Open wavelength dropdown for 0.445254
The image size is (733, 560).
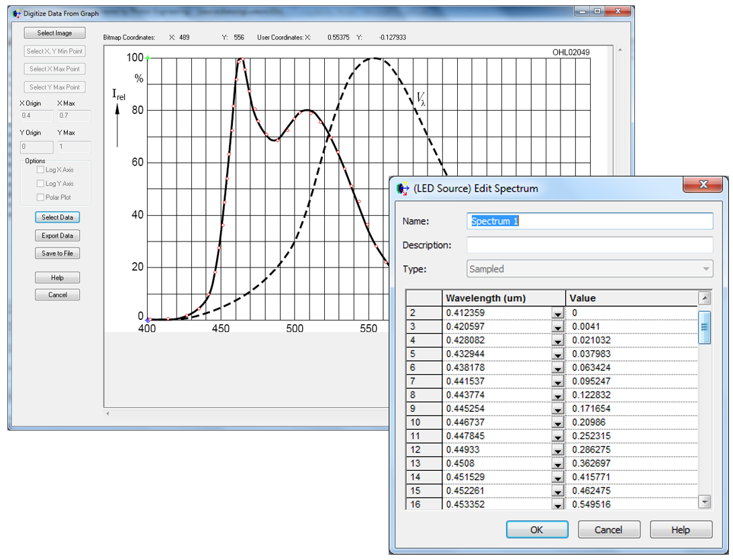(557, 409)
